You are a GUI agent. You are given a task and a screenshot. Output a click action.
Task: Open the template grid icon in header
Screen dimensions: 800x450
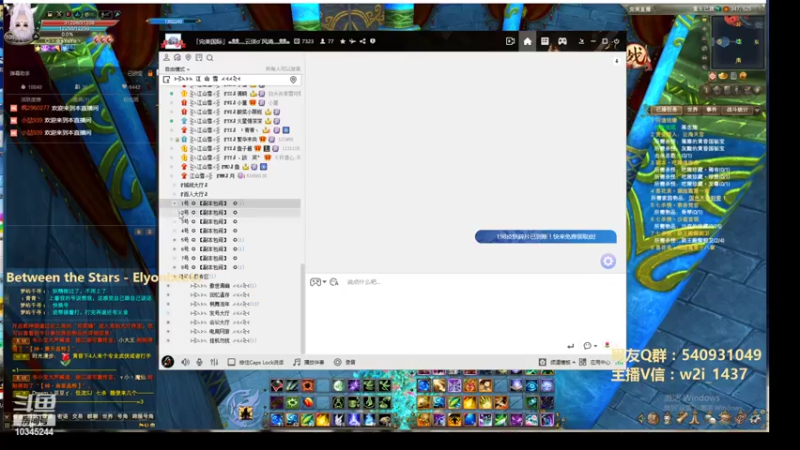pos(545,41)
